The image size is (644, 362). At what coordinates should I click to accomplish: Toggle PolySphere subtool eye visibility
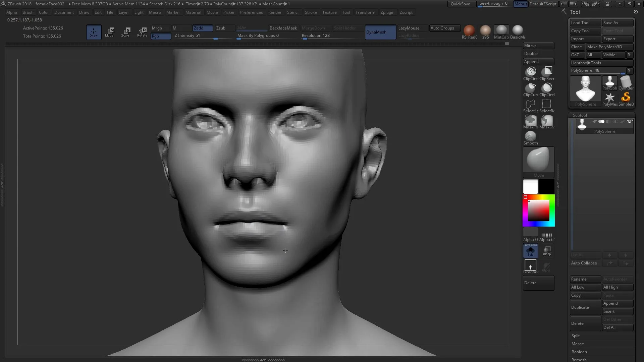pyautogui.click(x=630, y=121)
